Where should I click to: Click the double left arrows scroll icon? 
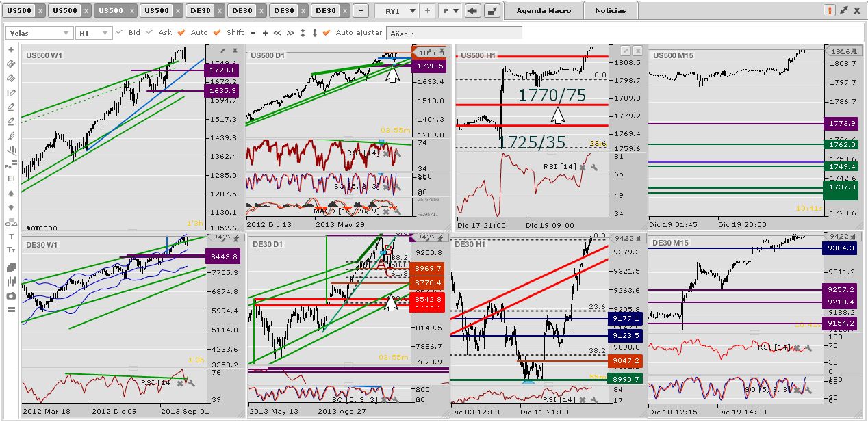[x=277, y=33]
